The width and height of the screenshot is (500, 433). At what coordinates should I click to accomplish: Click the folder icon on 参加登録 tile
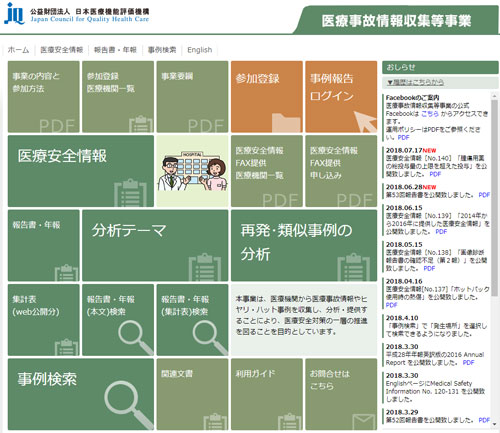(x=287, y=123)
